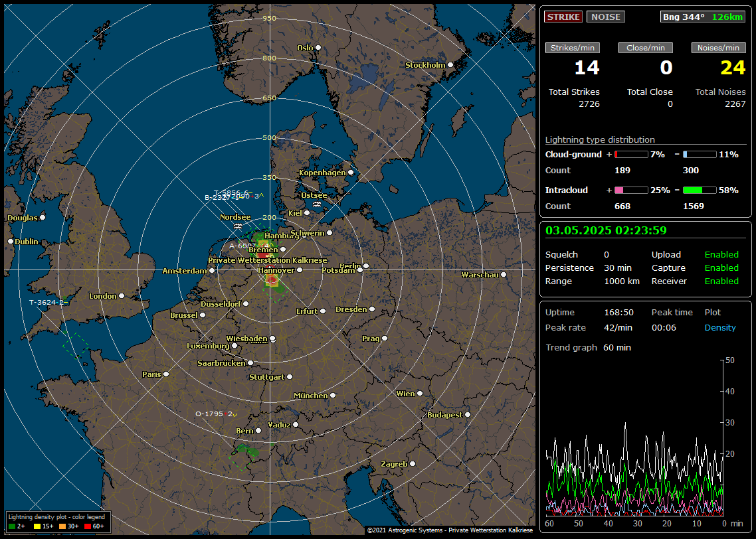The width and height of the screenshot is (756, 539).
Task: Click the orange 30+ density legend swatch
Action: click(x=62, y=526)
